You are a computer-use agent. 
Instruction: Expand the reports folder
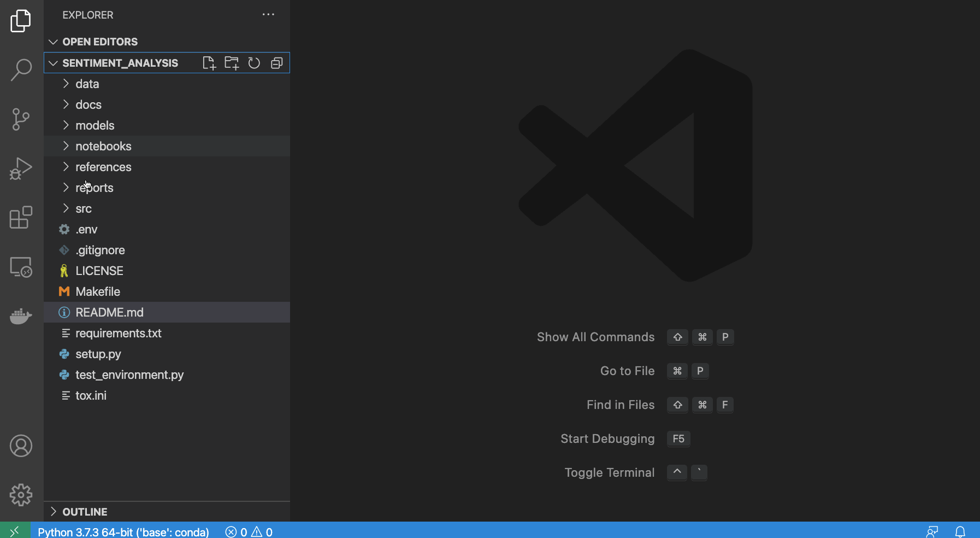(x=167, y=188)
